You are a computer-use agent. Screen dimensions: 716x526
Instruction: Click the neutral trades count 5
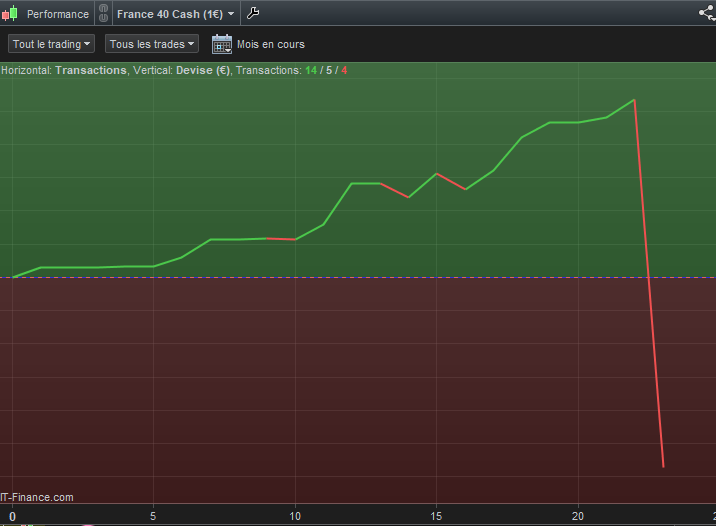(x=329, y=70)
